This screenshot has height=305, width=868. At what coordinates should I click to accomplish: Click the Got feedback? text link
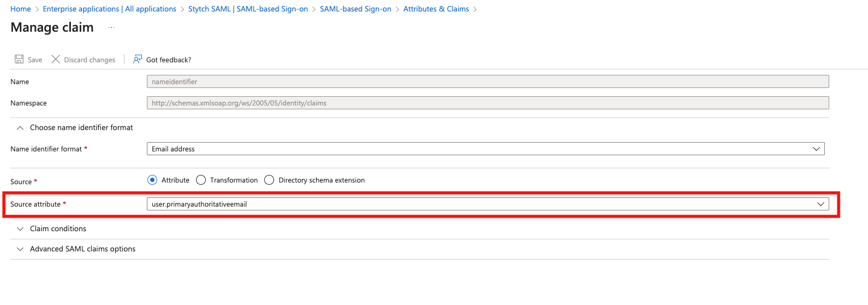click(169, 60)
